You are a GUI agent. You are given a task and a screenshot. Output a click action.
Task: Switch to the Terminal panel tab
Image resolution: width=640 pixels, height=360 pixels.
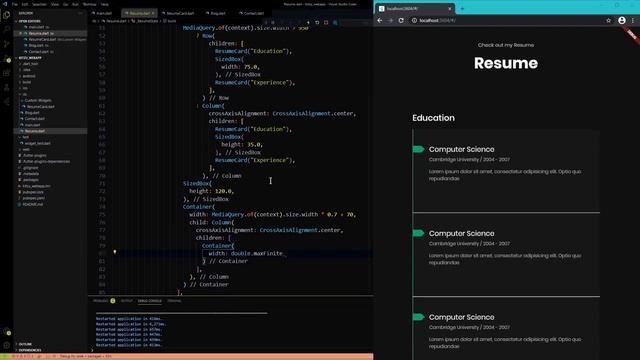(x=174, y=301)
